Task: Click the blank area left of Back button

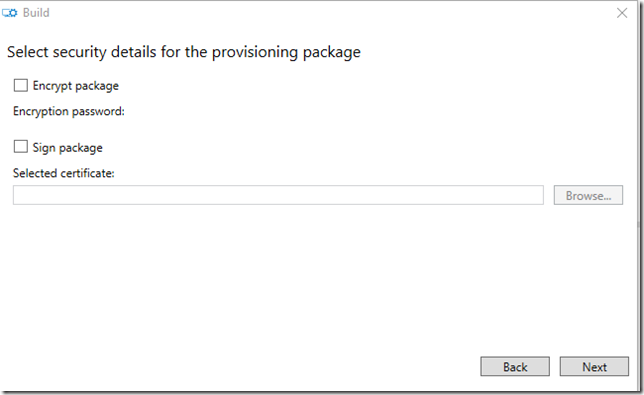Action: pos(242,366)
